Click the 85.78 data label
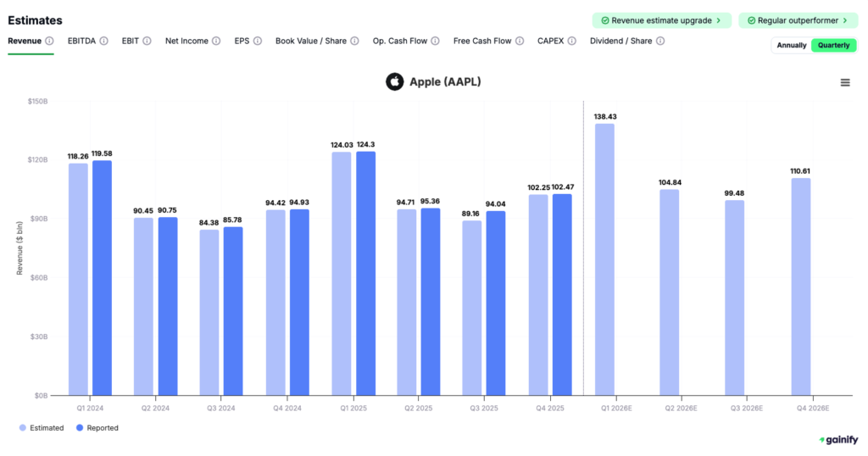Screen dimensions: 868x456 (232, 220)
